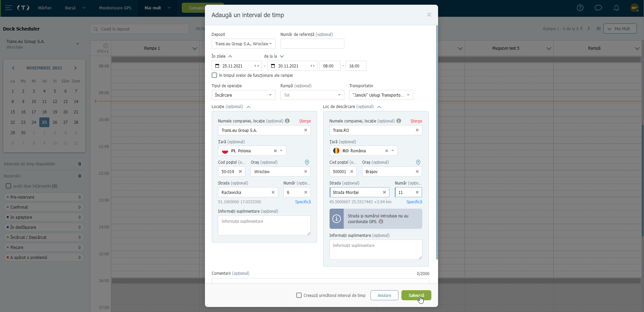Open Mai mult menu in navigation
Viewport: 644px width, 312px height.
click(x=158, y=8)
